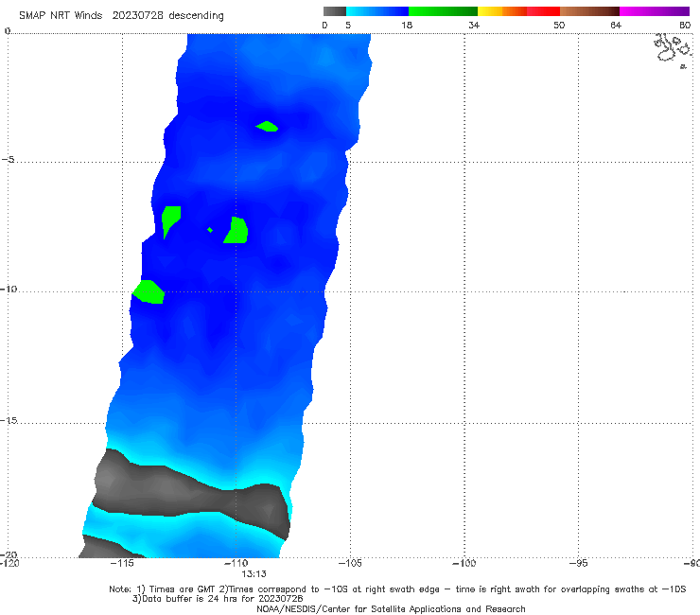Click the color bar label '64'
Image resolution: width=700 pixels, height=615 pixels.
point(616,26)
